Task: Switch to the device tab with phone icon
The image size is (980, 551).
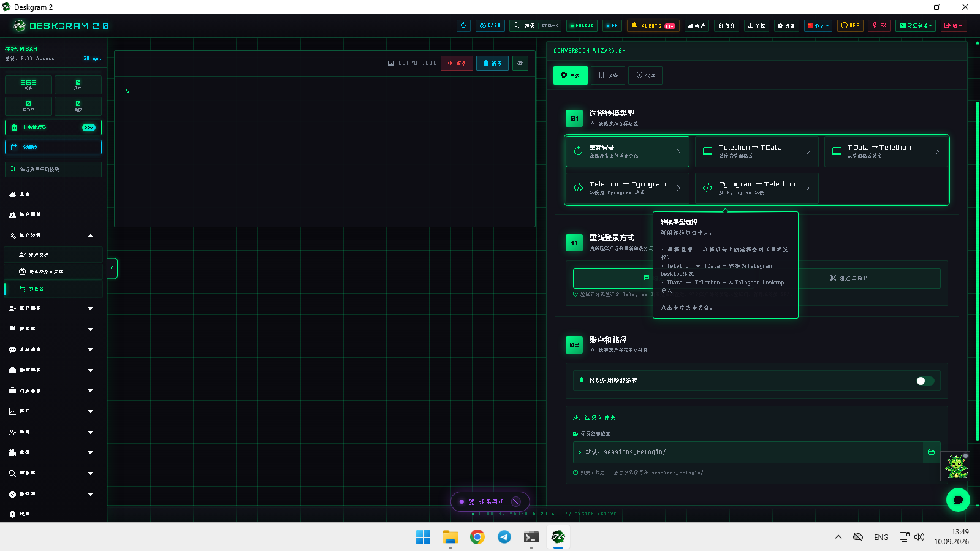Action: [x=609, y=75]
